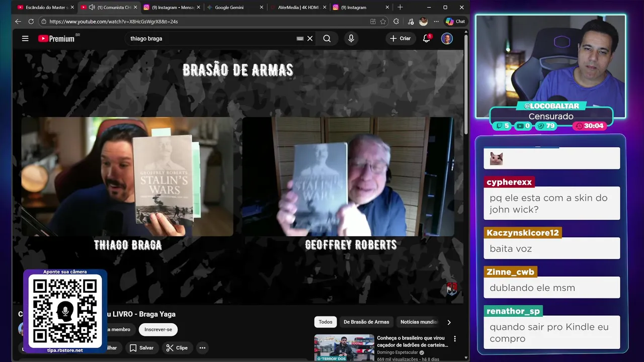This screenshot has width=644, height=362.
Task: Open the Criar create button
Action: click(400, 38)
